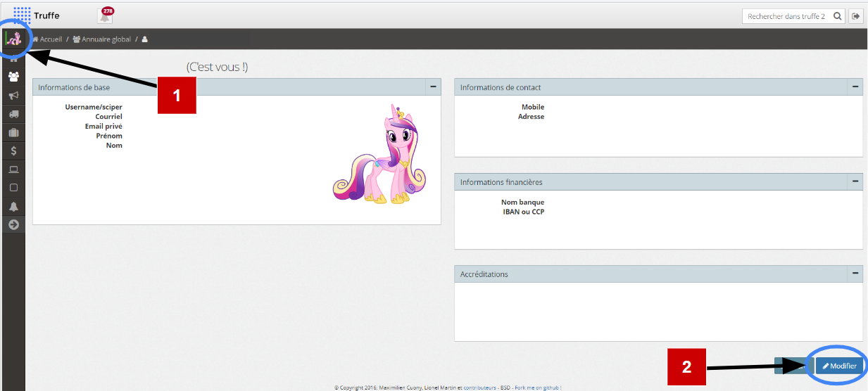Viewport: 868px width, 391px height.
Task: Click the Email privé label
Action: (103, 126)
